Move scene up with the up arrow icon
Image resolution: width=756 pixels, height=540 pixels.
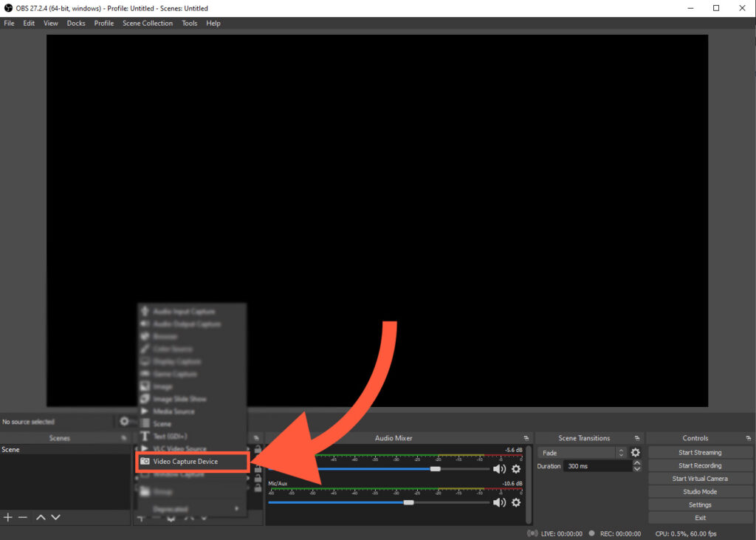[41, 517]
